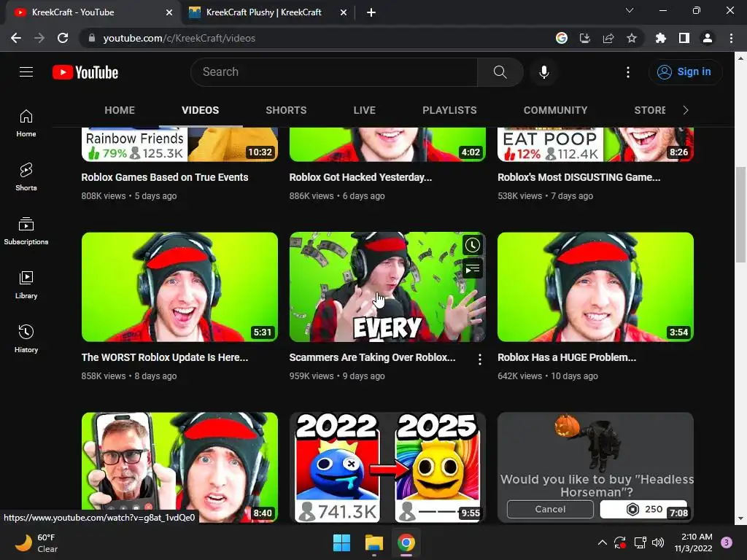Open a new browser tab
The image size is (747, 560).
coord(371,12)
